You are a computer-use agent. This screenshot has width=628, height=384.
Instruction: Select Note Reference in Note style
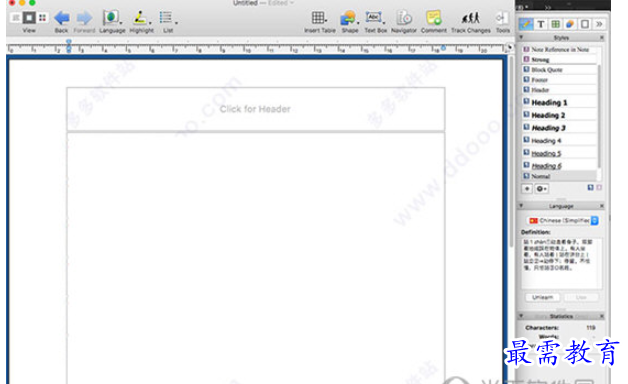(559, 49)
